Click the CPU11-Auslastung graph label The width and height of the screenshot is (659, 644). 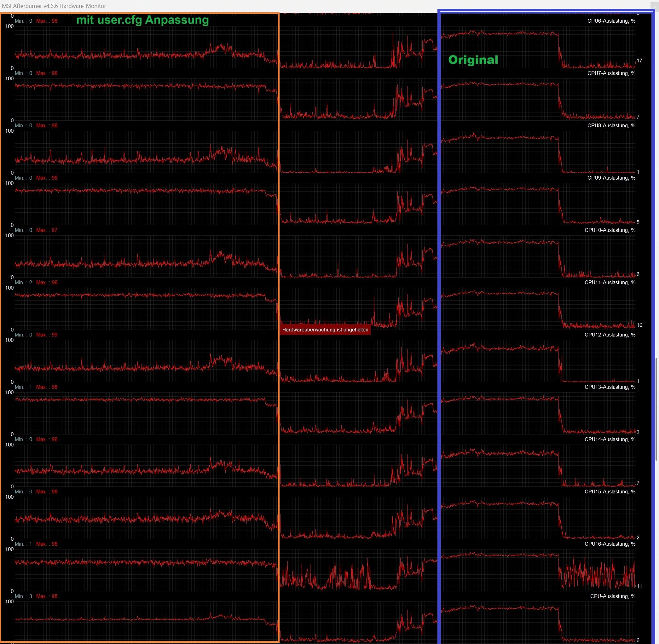(610, 282)
